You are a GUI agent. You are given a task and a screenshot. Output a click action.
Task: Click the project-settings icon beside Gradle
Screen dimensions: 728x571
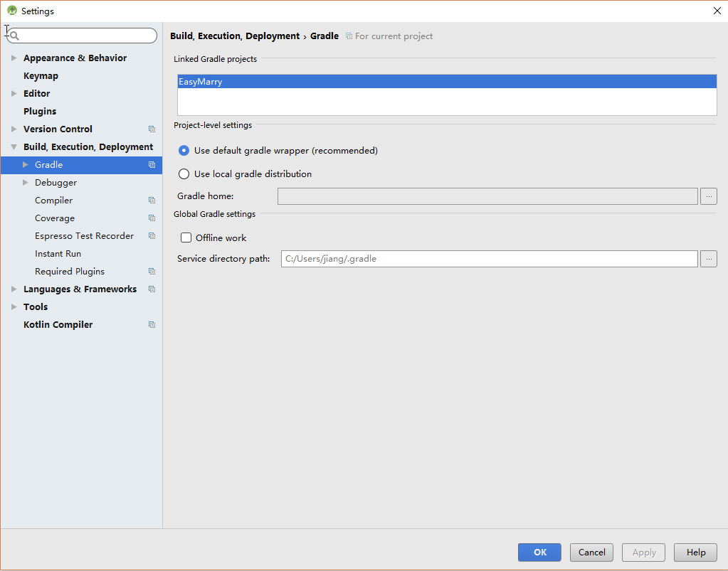151,164
